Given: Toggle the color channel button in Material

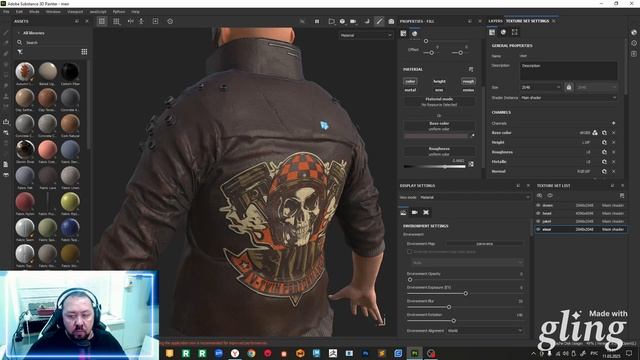Looking at the screenshot, I should pyautogui.click(x=410, y=81).
